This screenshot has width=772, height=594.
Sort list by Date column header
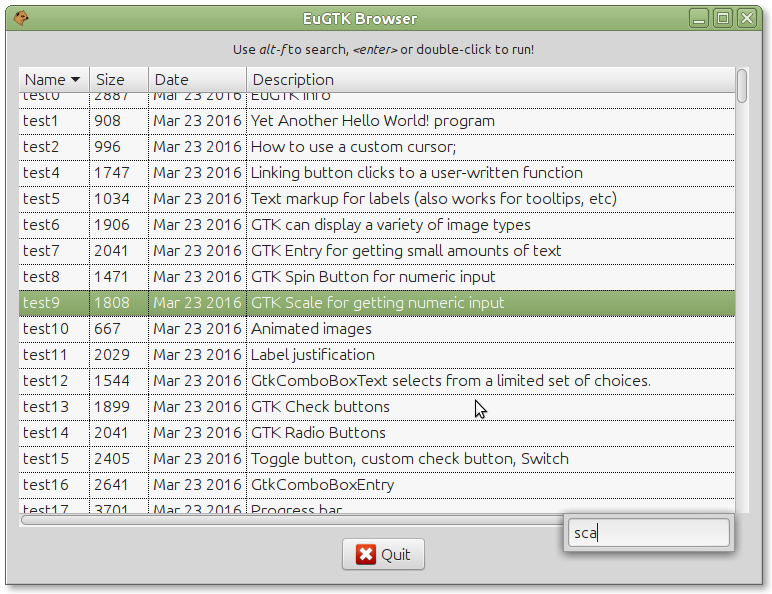(x=196, y=80)
